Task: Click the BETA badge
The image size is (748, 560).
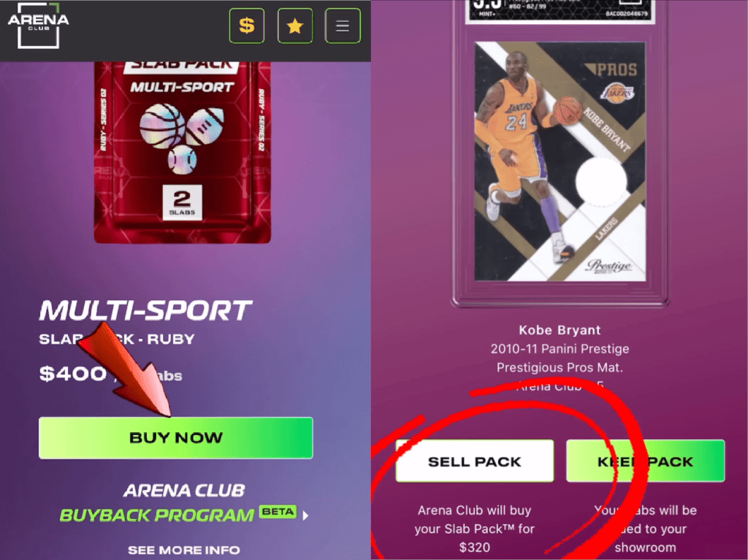Action: (278, 512)
